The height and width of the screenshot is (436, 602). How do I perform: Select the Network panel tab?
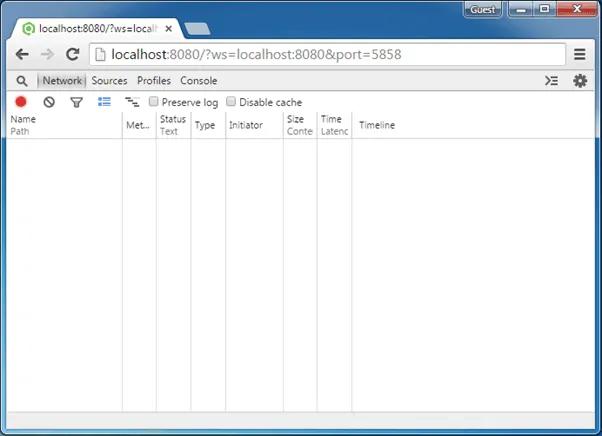62,81
